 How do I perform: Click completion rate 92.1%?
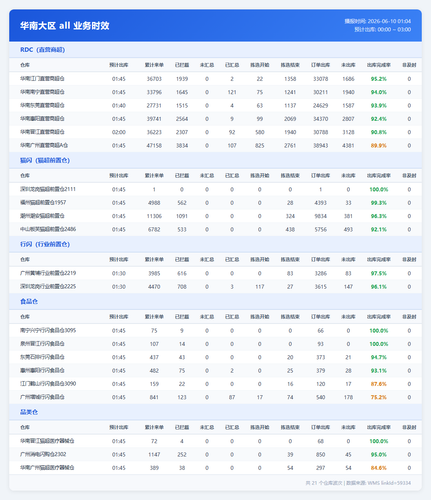pyautogui.click(x=379, y=229)
